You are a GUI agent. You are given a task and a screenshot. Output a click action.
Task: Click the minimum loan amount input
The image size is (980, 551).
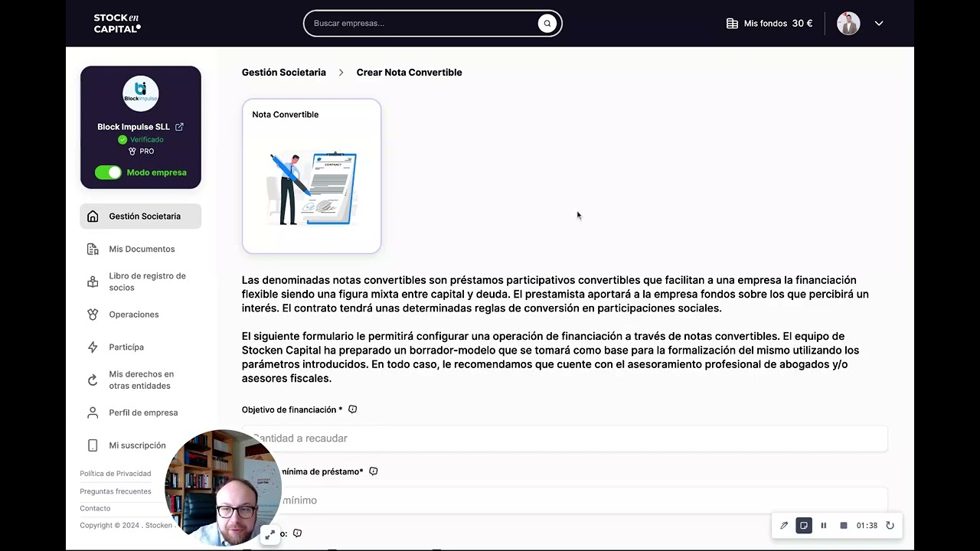click(565, 500)
